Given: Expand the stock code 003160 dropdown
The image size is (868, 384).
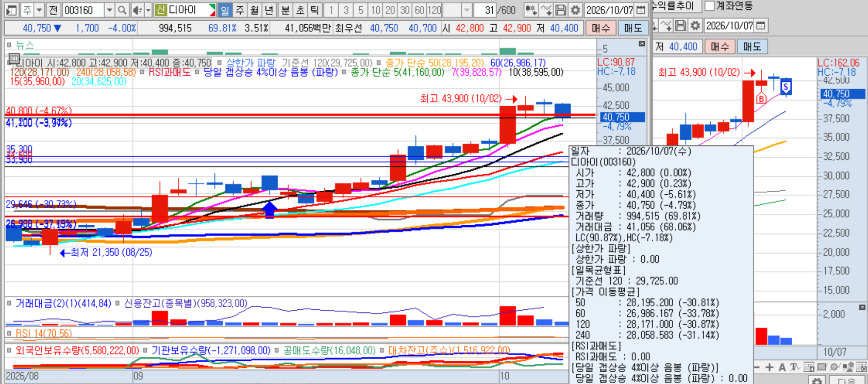Looking at the screenshot, I should [109, 10].
